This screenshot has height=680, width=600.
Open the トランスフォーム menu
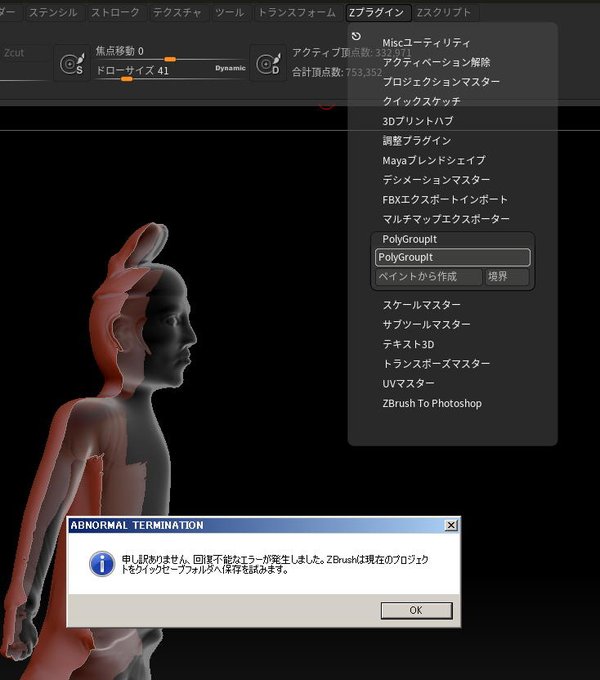[x=297, y=13]
